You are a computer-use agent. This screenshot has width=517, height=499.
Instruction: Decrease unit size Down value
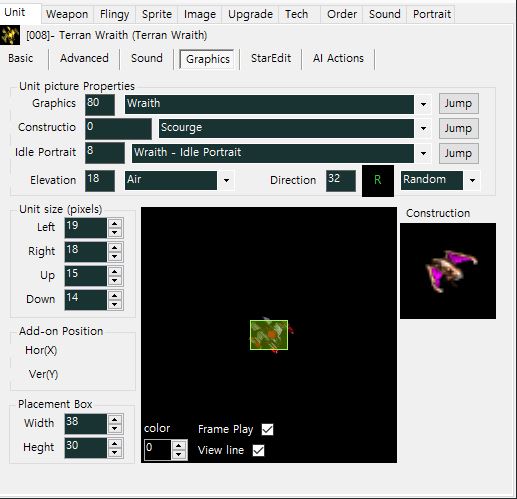[x=115, y=305]
